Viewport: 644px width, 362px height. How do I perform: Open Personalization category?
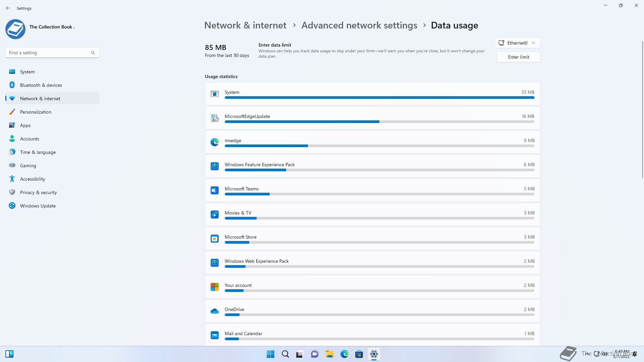[52, 112]
